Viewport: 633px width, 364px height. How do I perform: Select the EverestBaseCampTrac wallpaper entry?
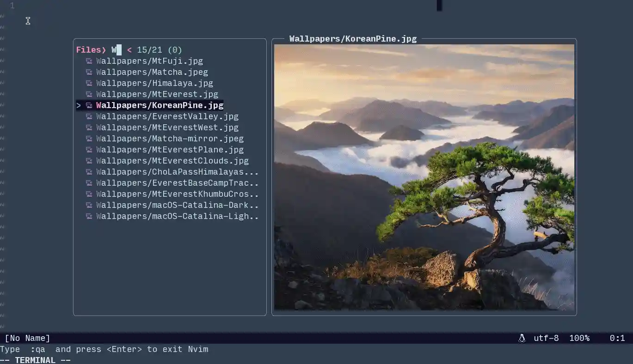point(177,183)
